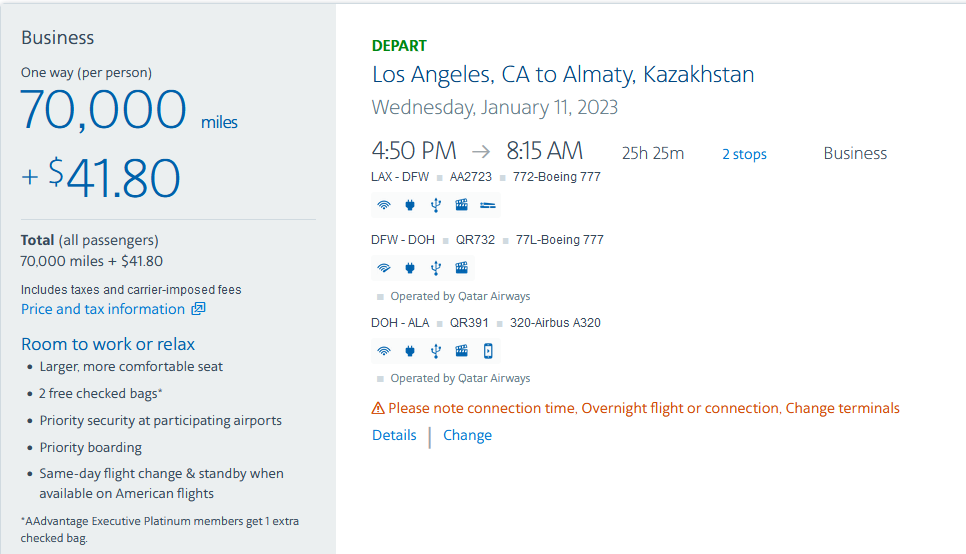Click flight number 'QR732'
966x554 pixels.
[475, 240]
